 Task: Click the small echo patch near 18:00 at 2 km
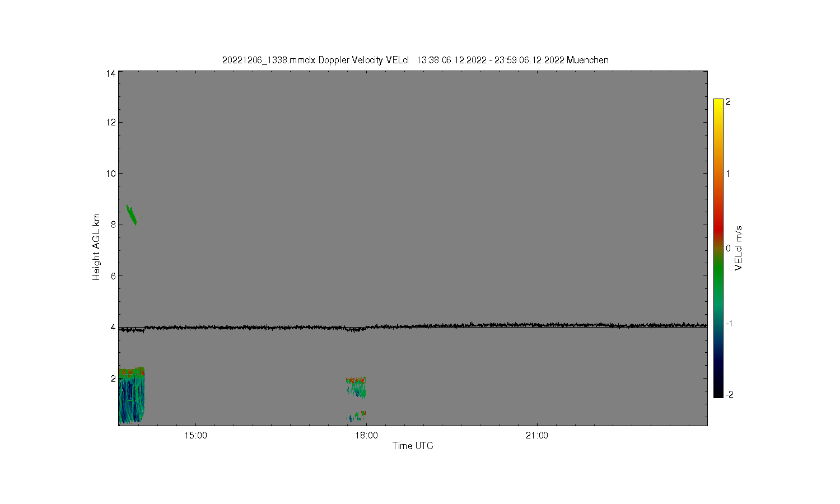click(x=356, y=386)
